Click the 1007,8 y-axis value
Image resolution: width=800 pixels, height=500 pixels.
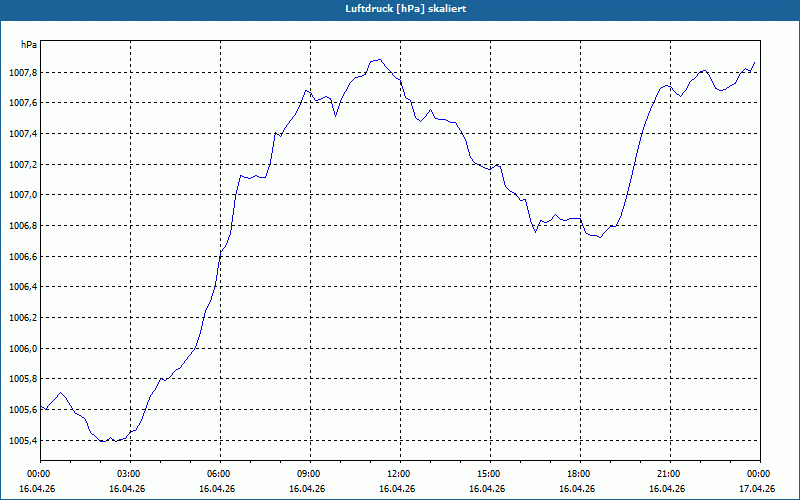[x=23, y=73]
